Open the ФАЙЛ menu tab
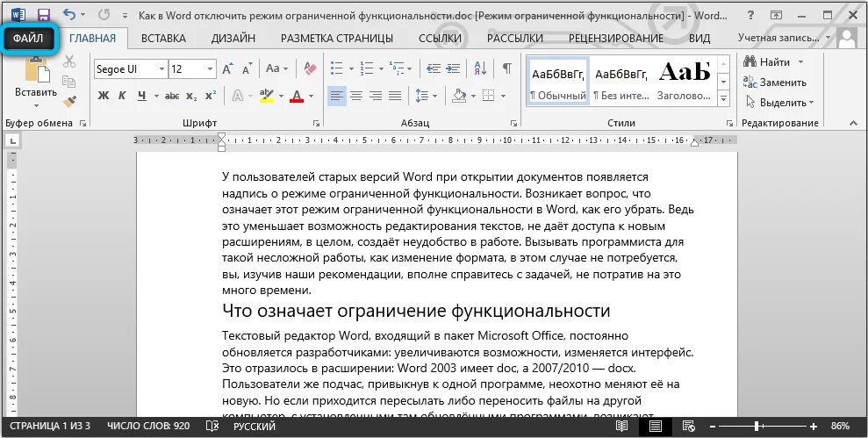This screenshot has height=438, width=868. (x=29, y=39)
